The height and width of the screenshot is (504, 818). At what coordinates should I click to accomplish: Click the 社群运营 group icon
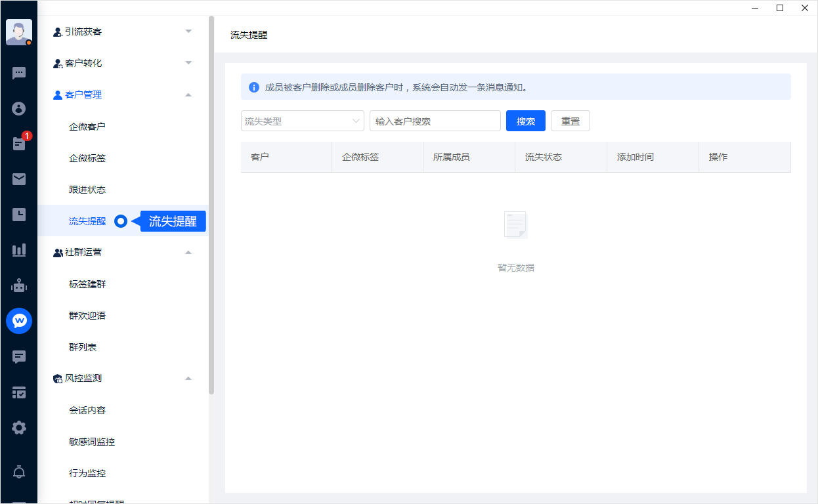point(58,253)
